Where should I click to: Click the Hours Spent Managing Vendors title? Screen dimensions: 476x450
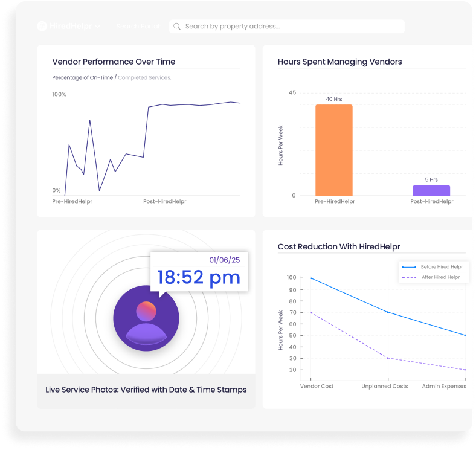tap(339, 62)
